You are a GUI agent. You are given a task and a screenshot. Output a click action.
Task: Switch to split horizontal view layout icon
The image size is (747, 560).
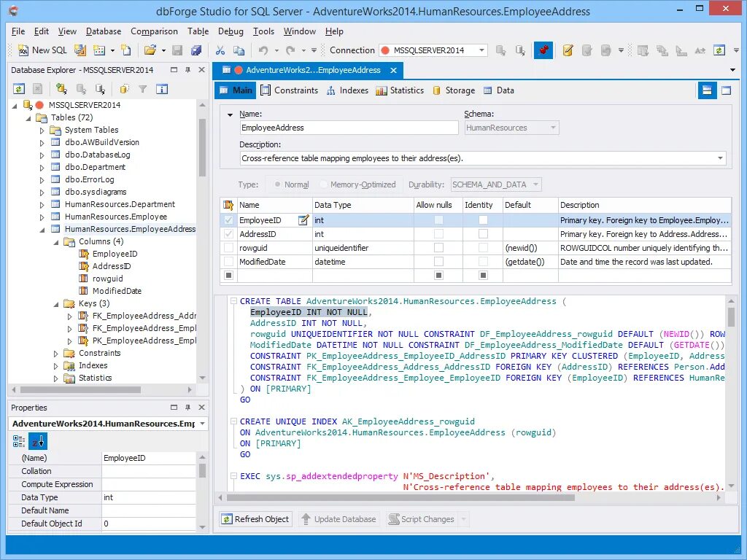click(707, 90)
